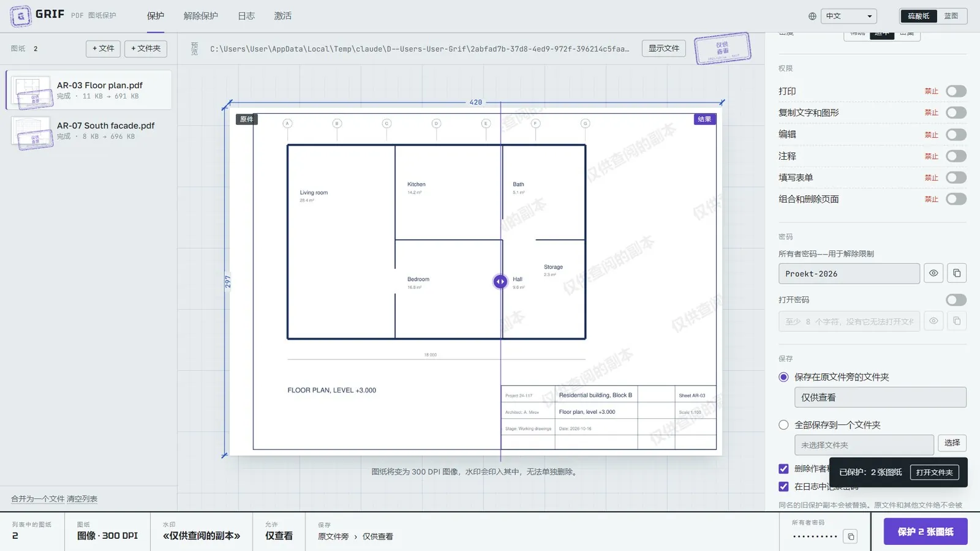Click the 合并为一个文件 link

pyautogui.click(x=37, y=499)
